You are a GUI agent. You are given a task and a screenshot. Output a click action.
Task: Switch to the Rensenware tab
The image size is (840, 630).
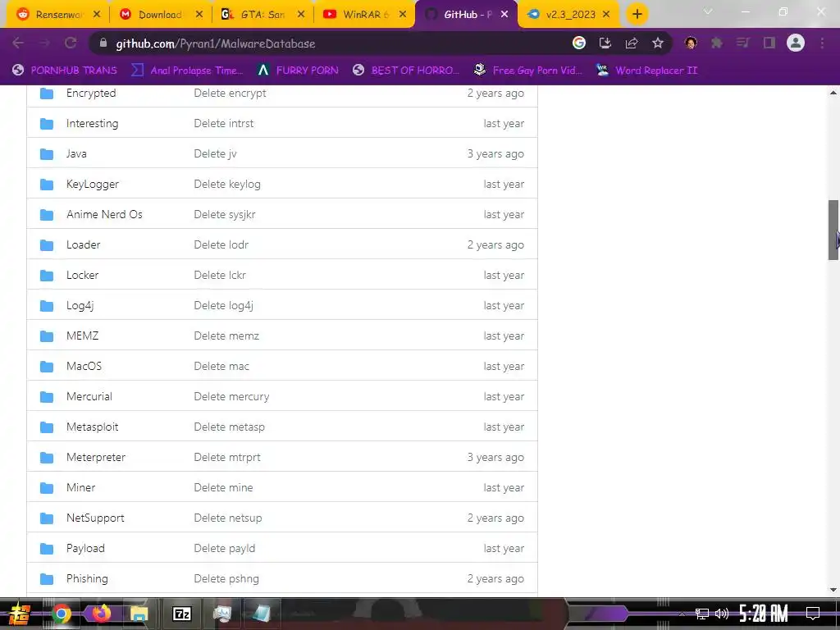(x=57, y=15)
